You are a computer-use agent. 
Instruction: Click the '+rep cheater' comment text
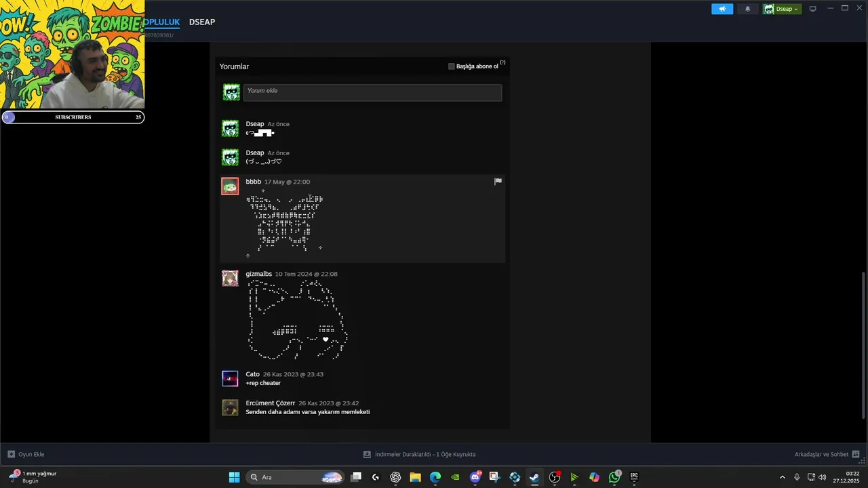263,383
